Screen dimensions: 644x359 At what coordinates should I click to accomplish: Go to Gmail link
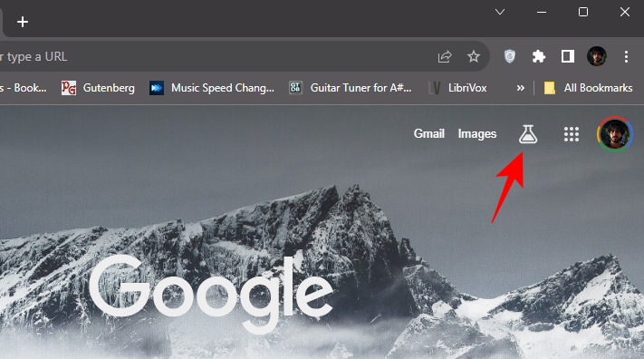(x=429, y=133)
